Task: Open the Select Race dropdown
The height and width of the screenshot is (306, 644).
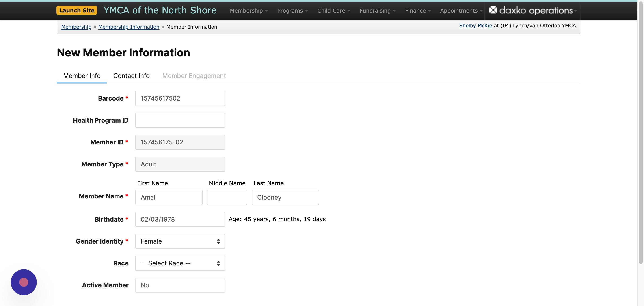Action: [x=180, y=263]
